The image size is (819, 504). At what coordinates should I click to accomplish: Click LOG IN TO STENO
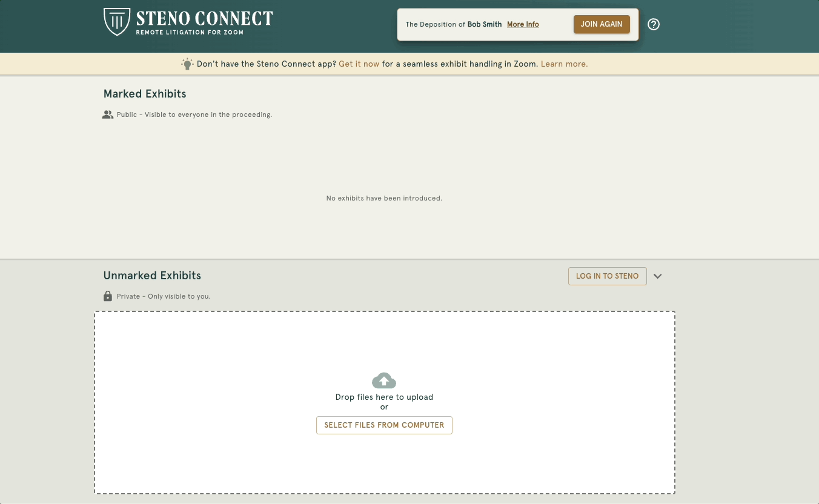tap(607, 276)
